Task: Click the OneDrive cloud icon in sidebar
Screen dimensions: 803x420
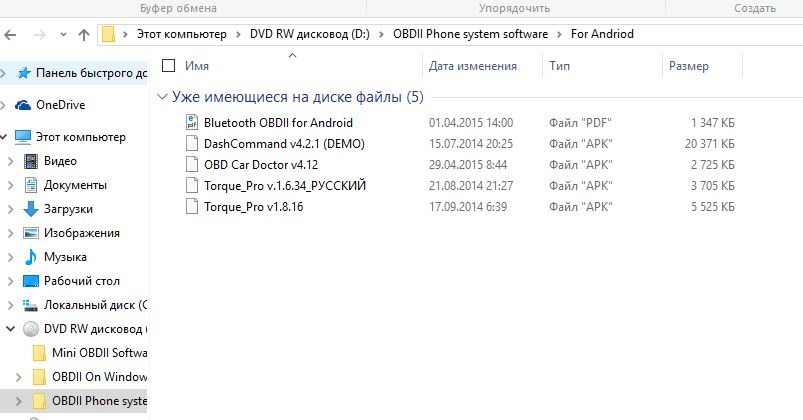Action: coord(23,104)
